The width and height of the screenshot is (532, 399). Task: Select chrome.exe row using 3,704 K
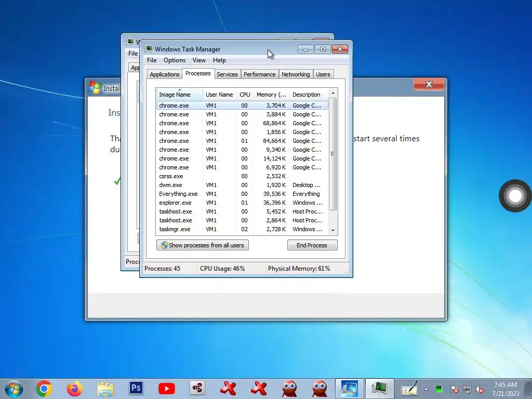coord(242,105)
